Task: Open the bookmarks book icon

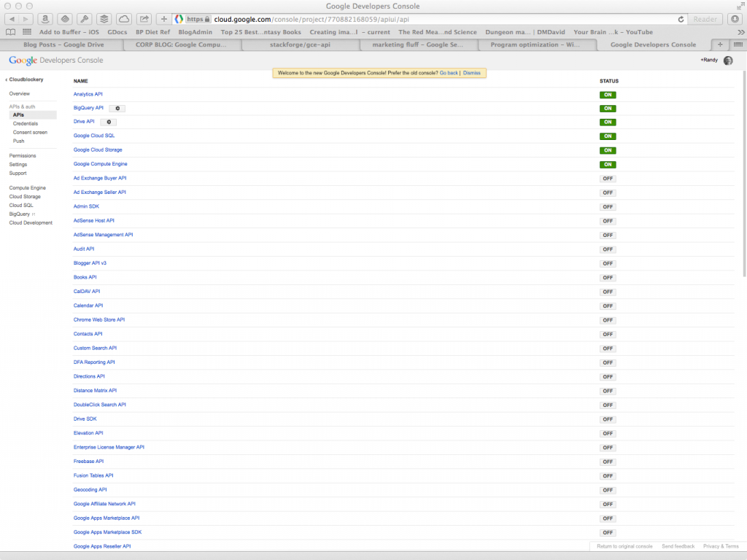Action: (x=9, y=32)
